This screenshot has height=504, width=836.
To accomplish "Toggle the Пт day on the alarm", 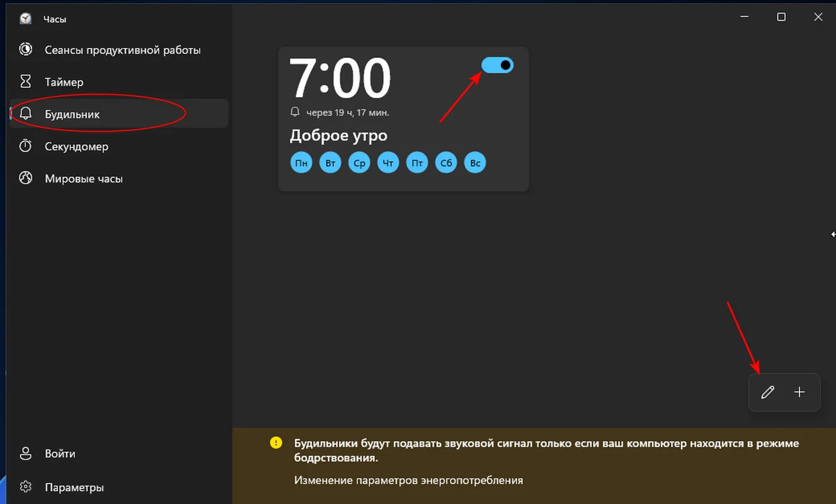I will 417,163.
